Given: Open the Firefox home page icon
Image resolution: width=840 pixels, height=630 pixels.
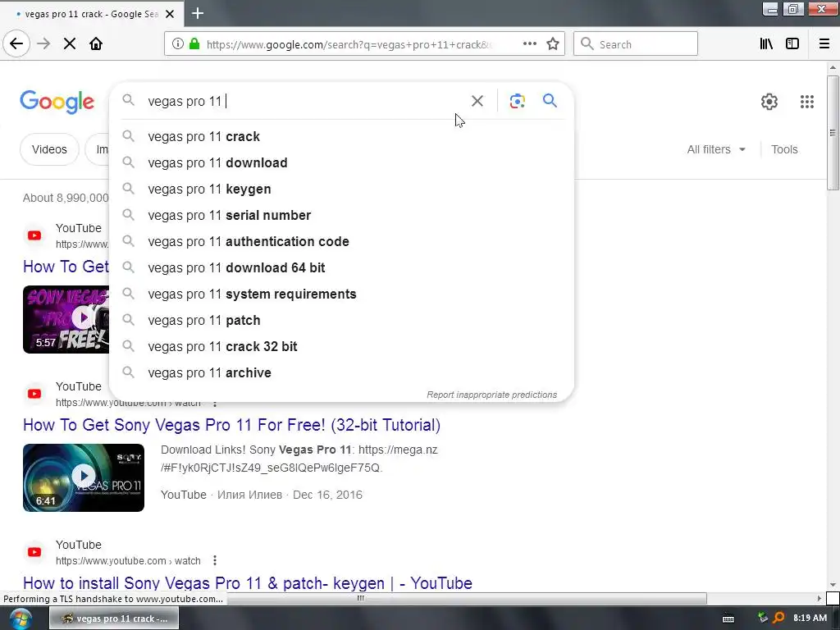Looking at the screenshot, I should pyautogui.click(x=96, y=44).
